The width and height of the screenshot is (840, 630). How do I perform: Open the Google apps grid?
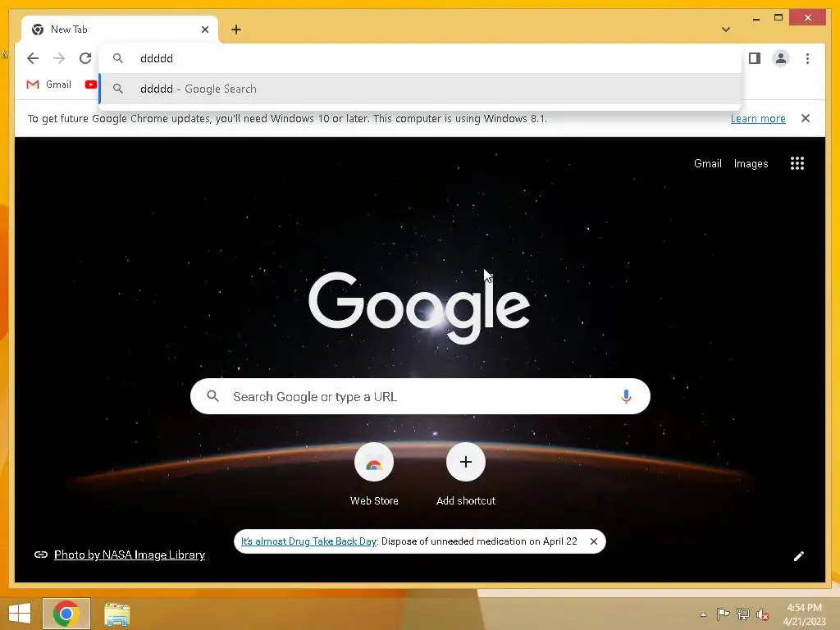pyautogui.click(x=797, y=163)
